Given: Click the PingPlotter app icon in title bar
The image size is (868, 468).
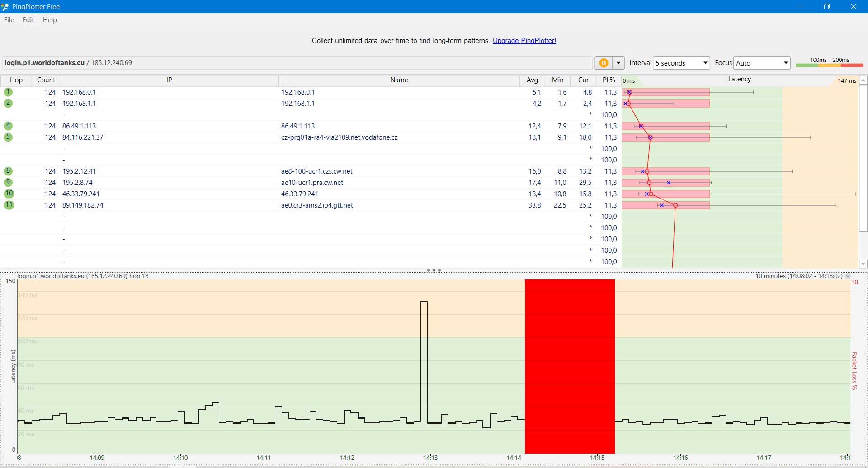Looking at the screenshot, I should click(5, 7).
